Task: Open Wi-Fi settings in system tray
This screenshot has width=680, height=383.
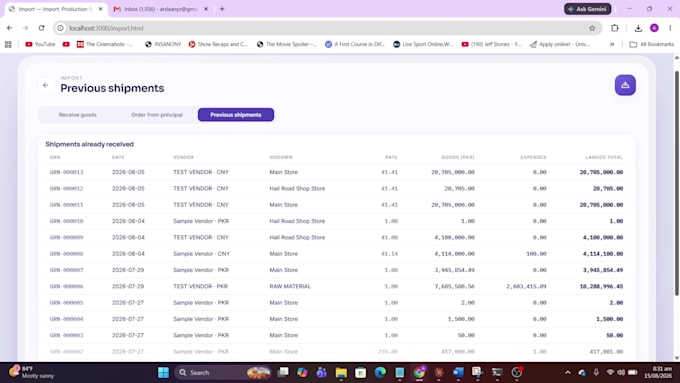Action: coord(610,373)
